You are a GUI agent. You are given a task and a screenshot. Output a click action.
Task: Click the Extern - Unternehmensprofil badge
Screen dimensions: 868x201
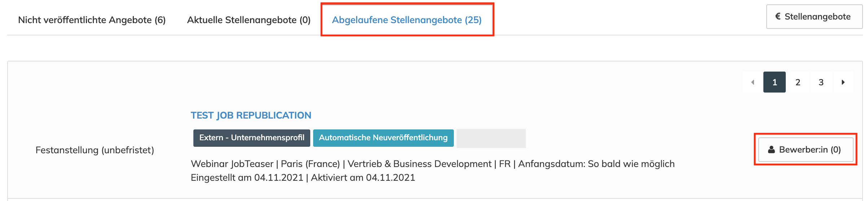click(251, 138)
